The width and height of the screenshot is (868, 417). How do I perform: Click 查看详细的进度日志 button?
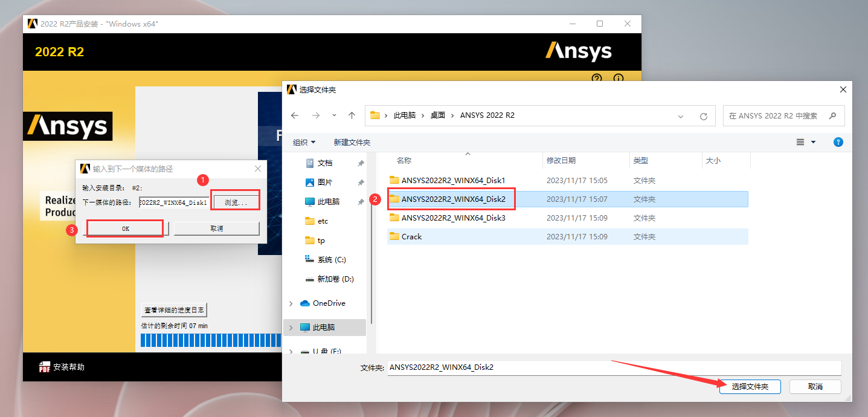pos(175,310)
